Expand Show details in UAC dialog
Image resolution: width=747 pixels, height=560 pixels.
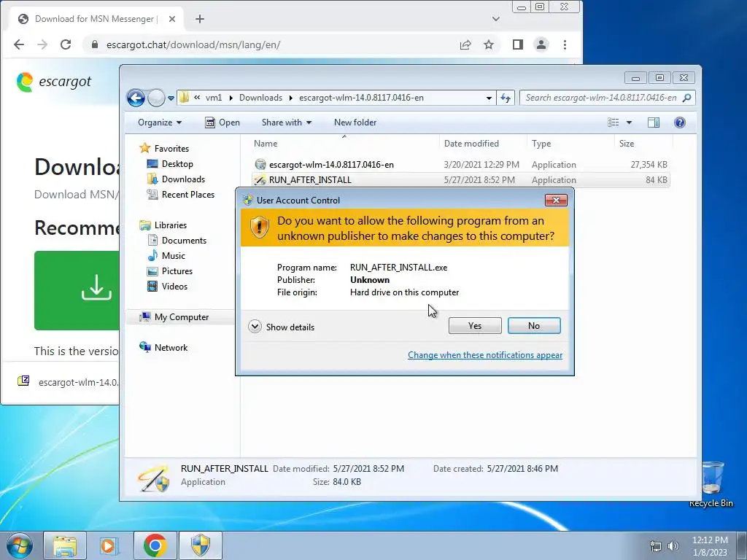282,327
